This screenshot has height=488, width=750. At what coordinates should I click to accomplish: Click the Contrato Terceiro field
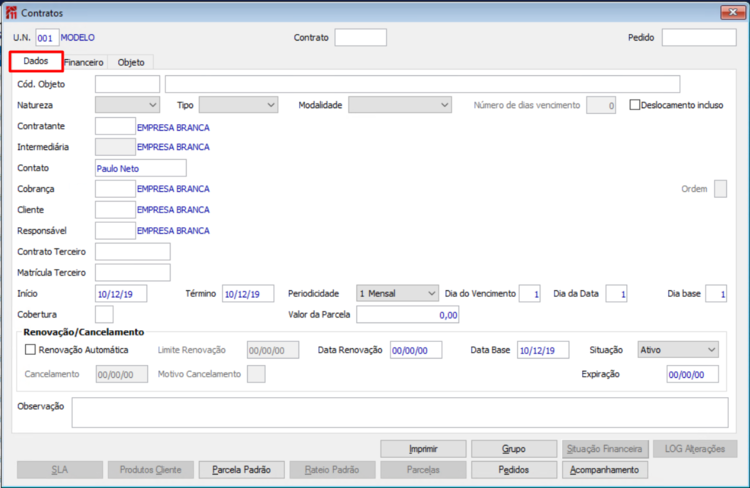coord(132,252)
